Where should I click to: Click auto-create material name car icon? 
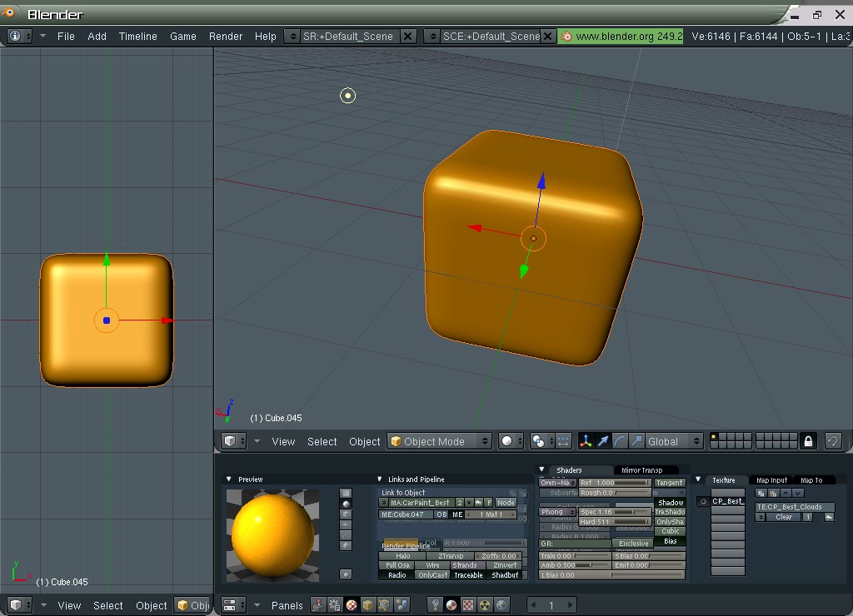point(479,502)
